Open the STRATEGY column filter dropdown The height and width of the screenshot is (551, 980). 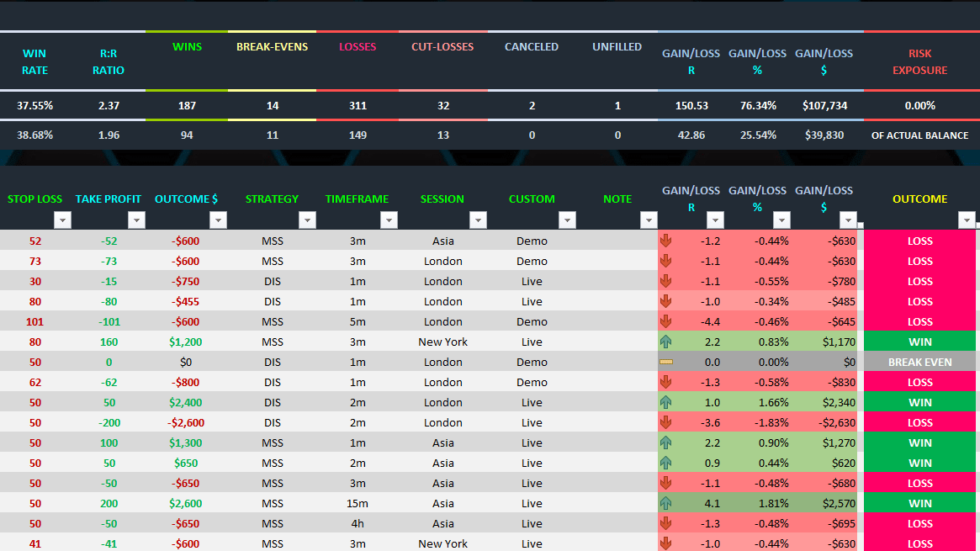(307, 220)
